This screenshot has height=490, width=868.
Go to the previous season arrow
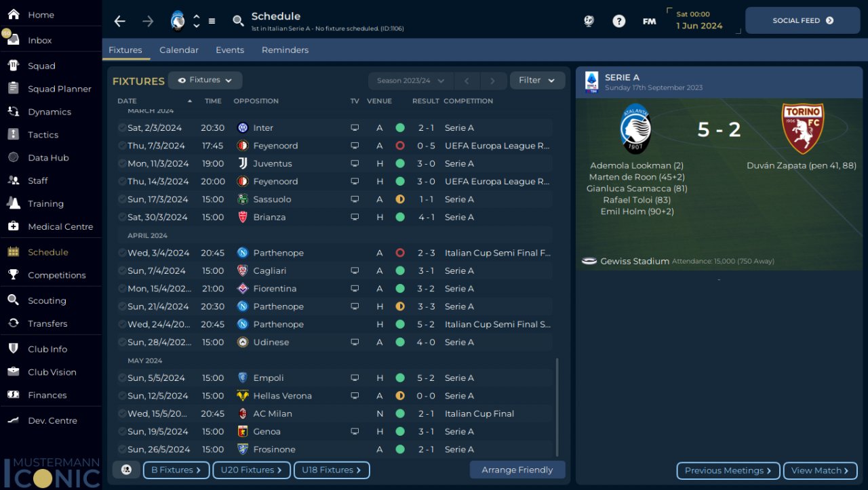click(x=467, y=81)
